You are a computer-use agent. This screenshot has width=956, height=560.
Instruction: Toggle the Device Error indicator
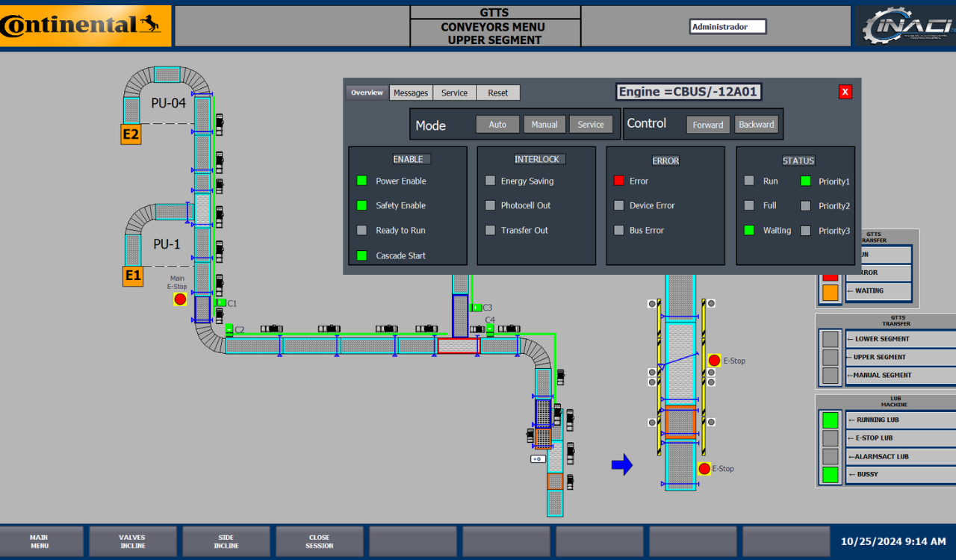coord(618,205)
